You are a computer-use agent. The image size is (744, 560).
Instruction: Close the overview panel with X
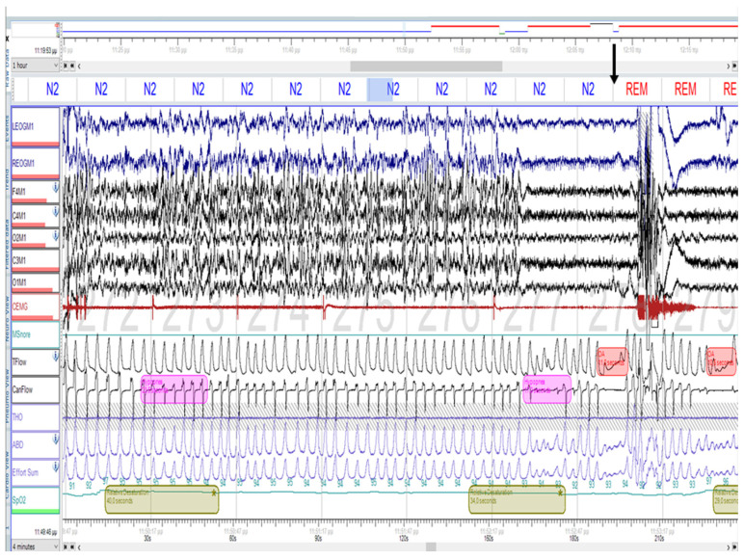pos(7,39)
